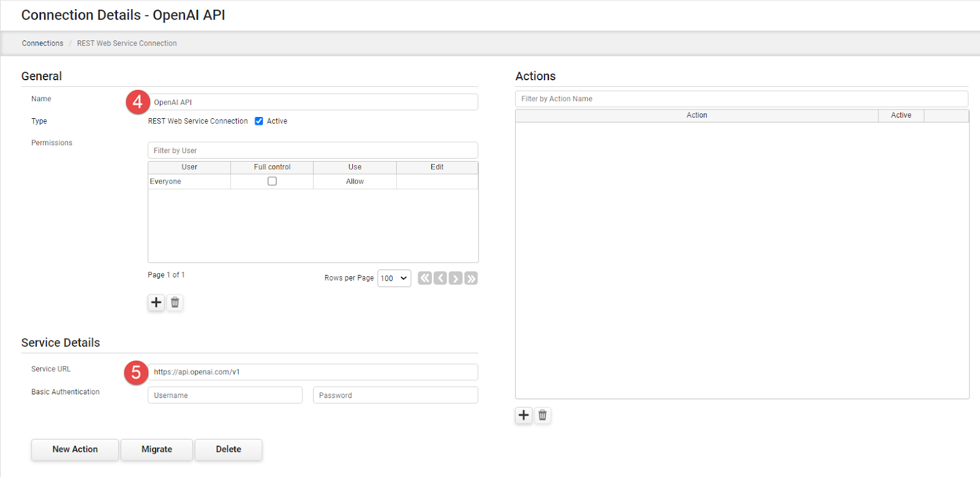Go to next permissions page
This screenshot has width=980, height=477.
pos(456,279)
